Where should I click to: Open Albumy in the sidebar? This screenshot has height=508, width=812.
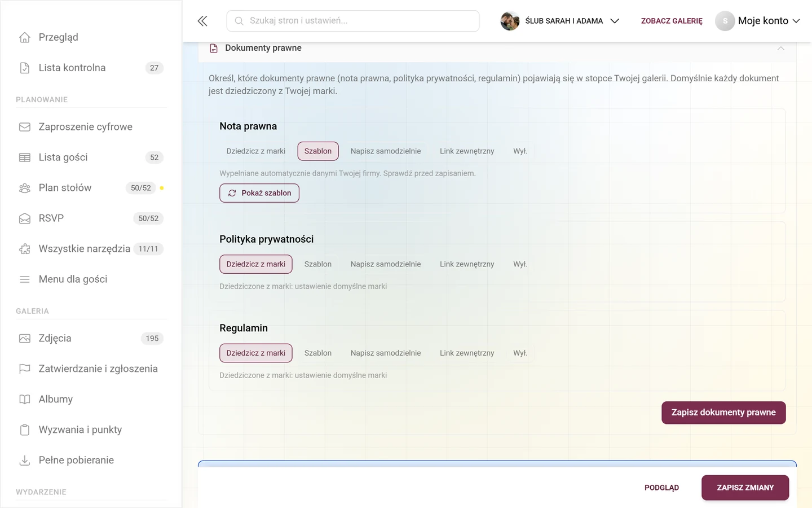91,400
